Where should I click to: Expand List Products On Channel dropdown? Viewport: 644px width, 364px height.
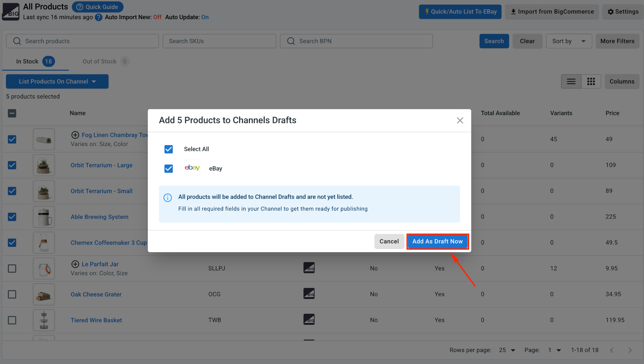click(x=57, y=82)
